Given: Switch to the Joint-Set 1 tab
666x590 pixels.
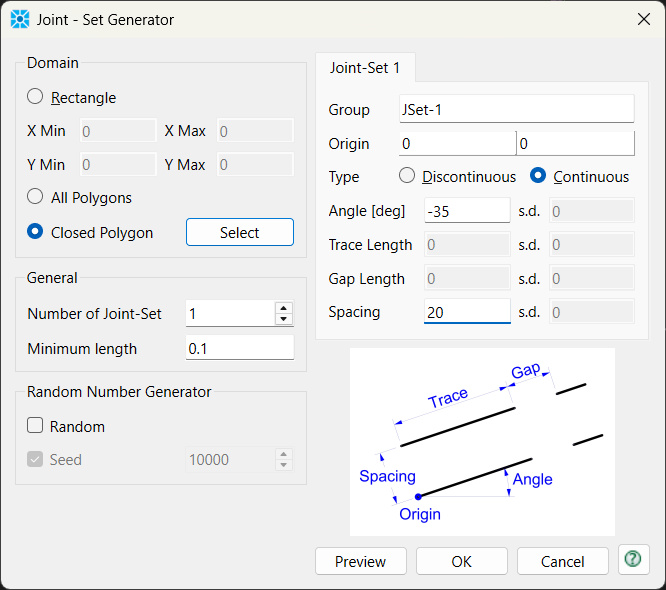Looking at the screenshot, I should [365, 68].
